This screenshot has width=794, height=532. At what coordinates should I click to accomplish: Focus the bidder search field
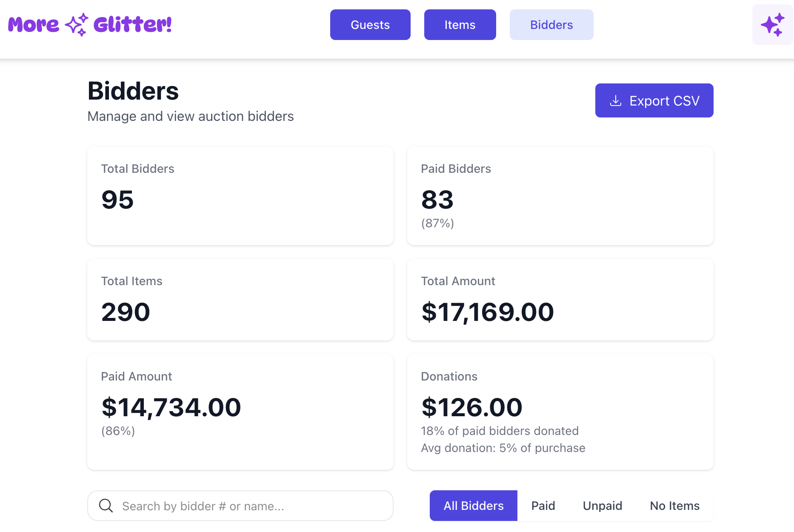click(240, 506)
